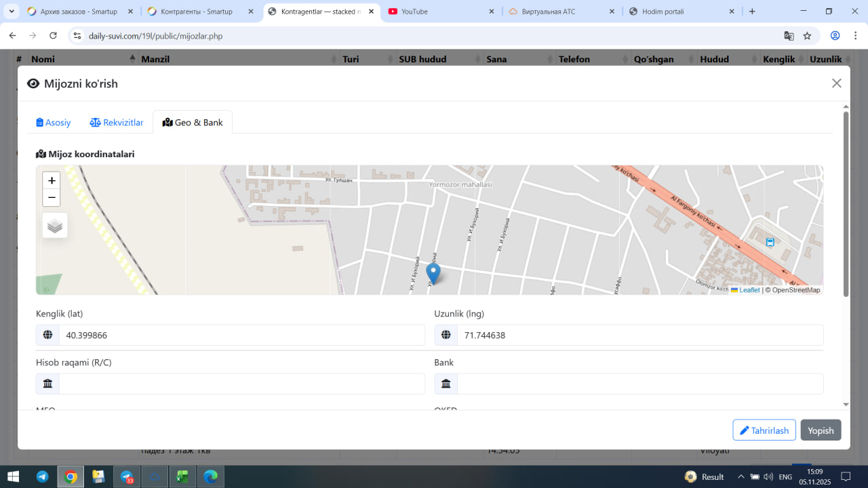Screen dimensions: 868x488
Task: Reload the page
Action: pos(53,36)
